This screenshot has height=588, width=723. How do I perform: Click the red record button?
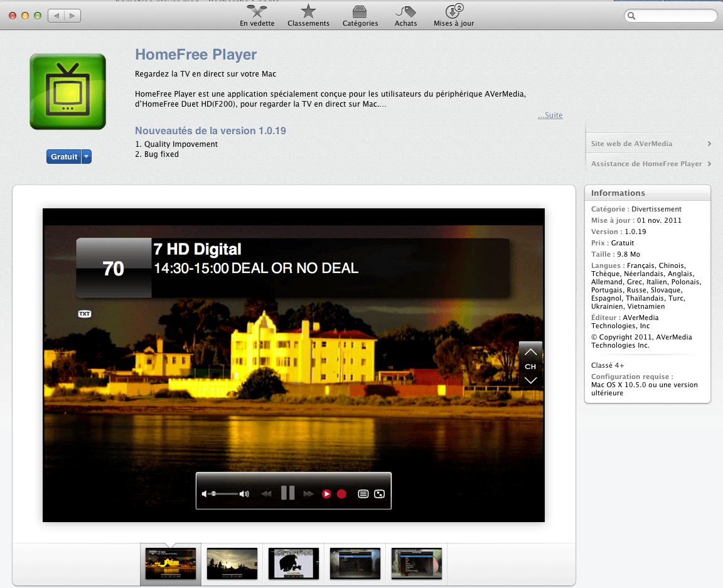(x=341, y=494)
